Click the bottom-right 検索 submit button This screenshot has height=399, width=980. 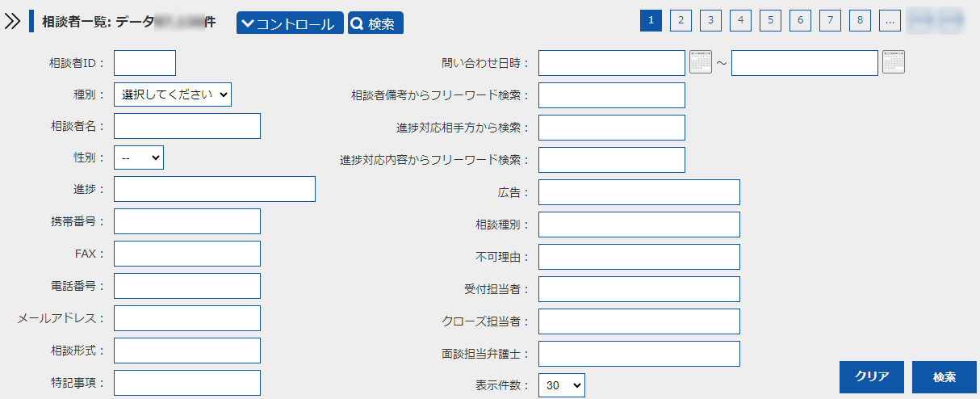[x=944, y=377]
